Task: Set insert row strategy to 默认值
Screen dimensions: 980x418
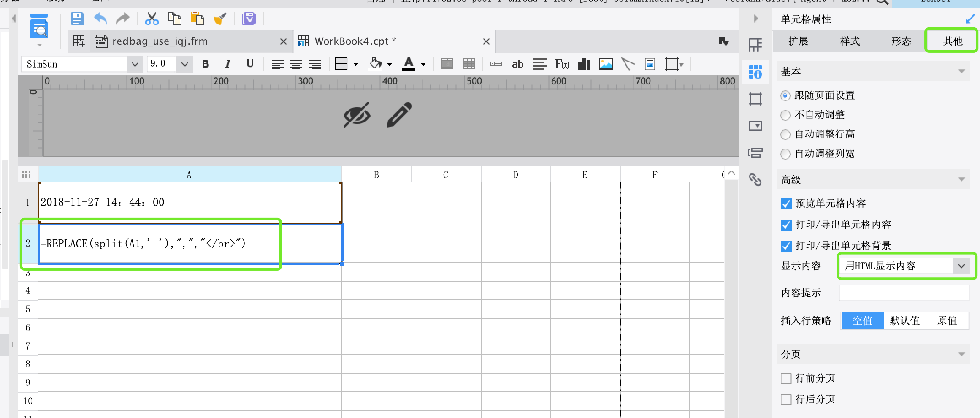Action: 905,321
